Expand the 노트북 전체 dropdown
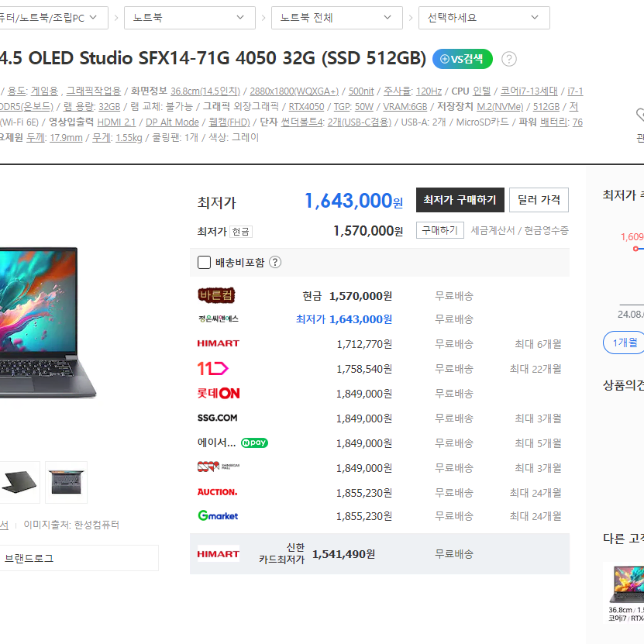 coord(337,18)
